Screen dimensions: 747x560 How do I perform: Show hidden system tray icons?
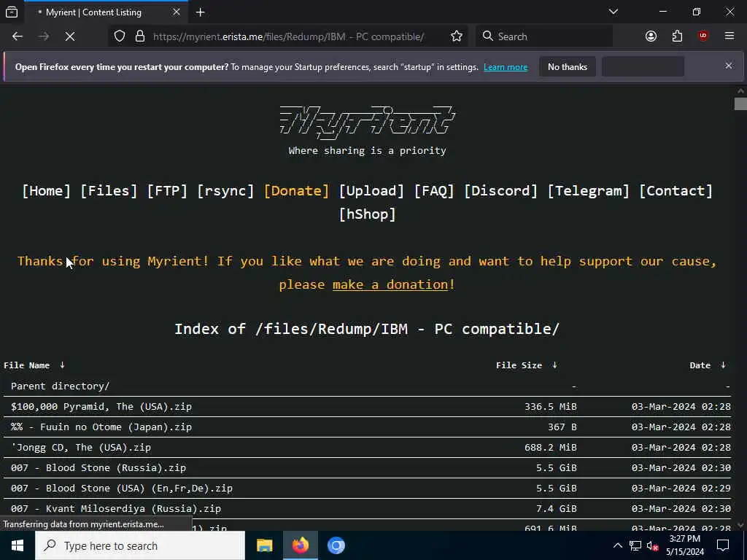[x=617, y=545]
